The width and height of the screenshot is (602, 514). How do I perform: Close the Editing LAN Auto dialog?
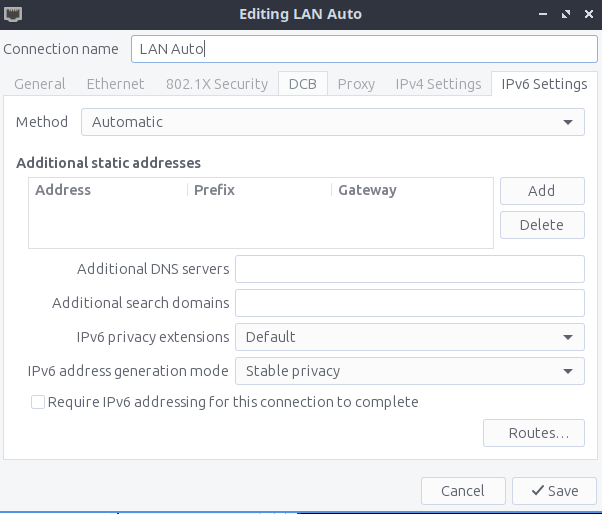[587, 15]
